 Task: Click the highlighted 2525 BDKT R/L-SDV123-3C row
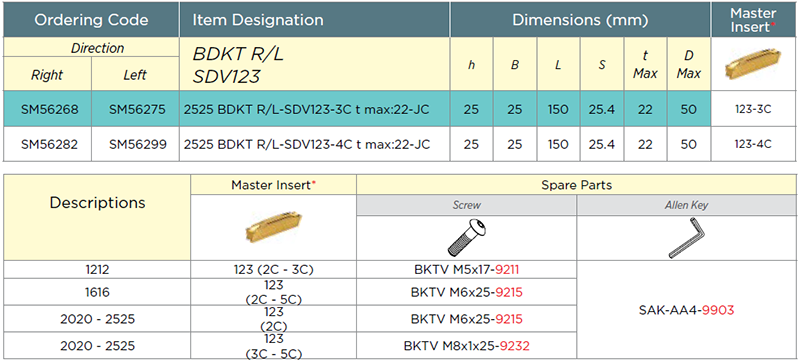(x=357, y=109)
